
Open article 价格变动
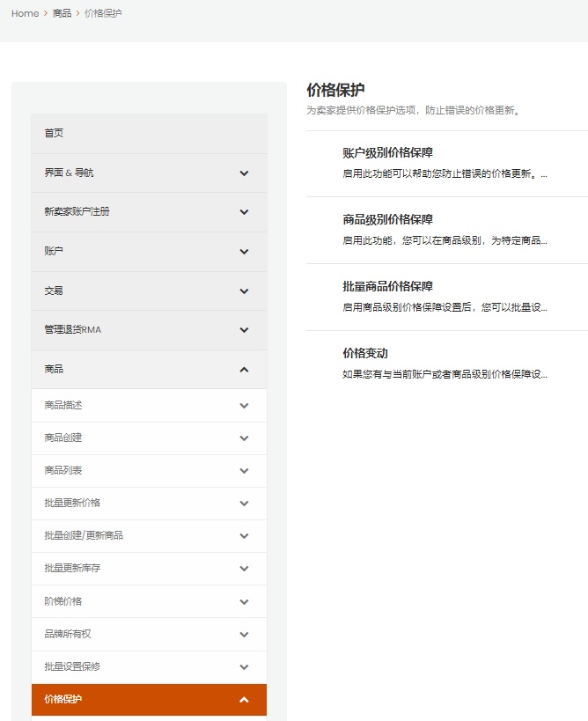tap(365, 353)
